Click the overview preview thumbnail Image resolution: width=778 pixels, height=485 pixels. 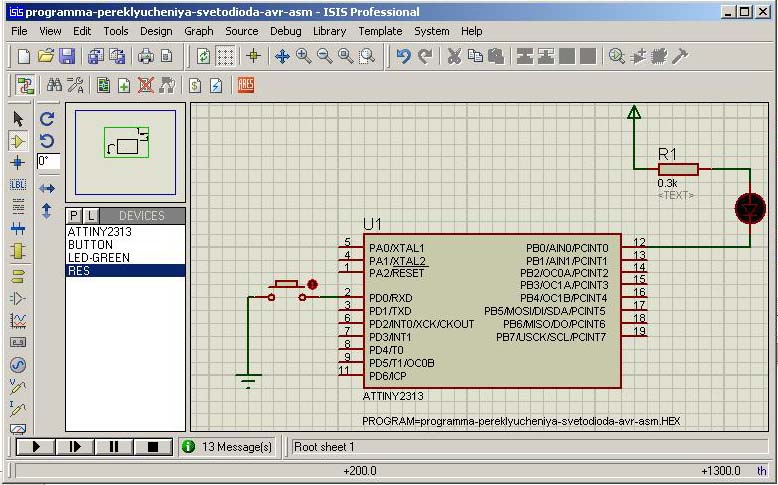[x=126, y=151]
